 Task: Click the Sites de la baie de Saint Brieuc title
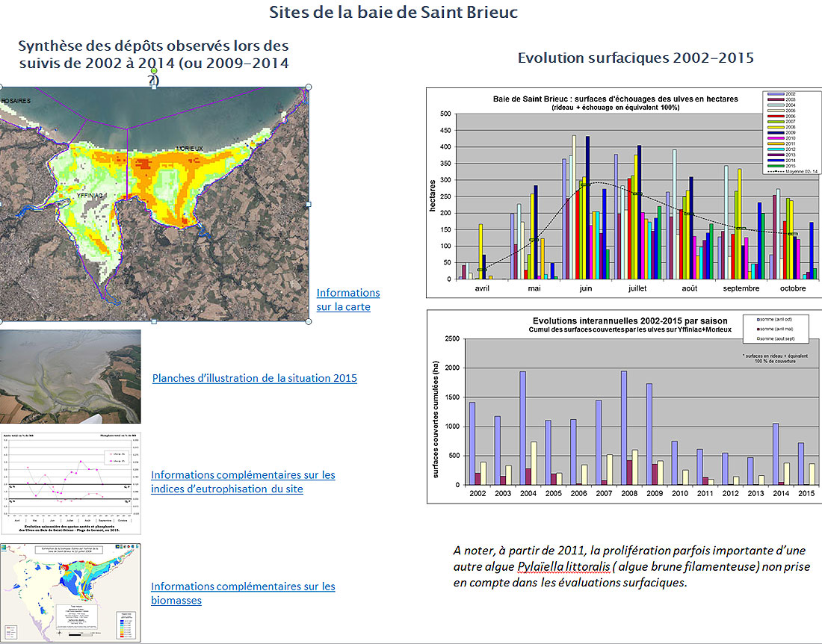coord(394,12)
